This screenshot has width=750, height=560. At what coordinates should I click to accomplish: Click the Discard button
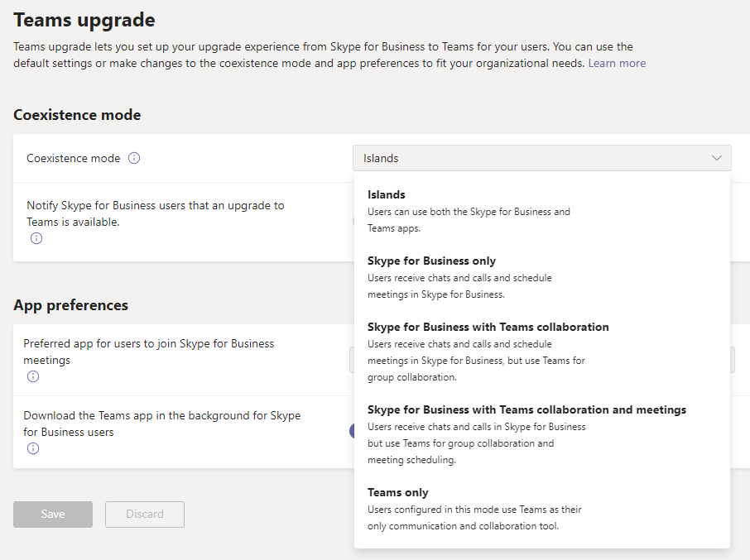(x=144, y=515)
